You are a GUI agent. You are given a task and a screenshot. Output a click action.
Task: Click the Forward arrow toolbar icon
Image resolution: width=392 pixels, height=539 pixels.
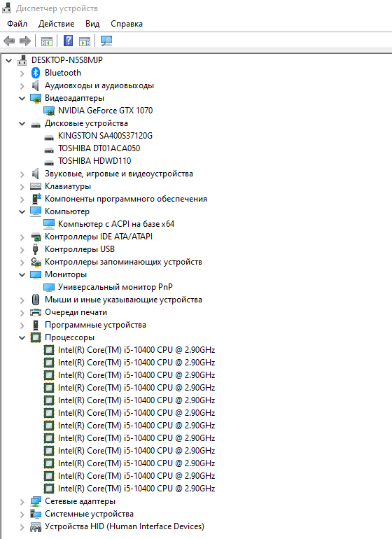(x=25, y=41)
